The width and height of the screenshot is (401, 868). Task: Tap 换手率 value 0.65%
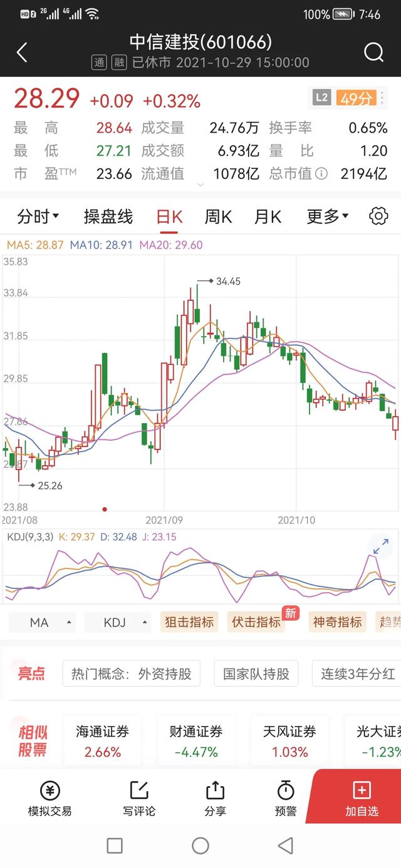(368, 128)
